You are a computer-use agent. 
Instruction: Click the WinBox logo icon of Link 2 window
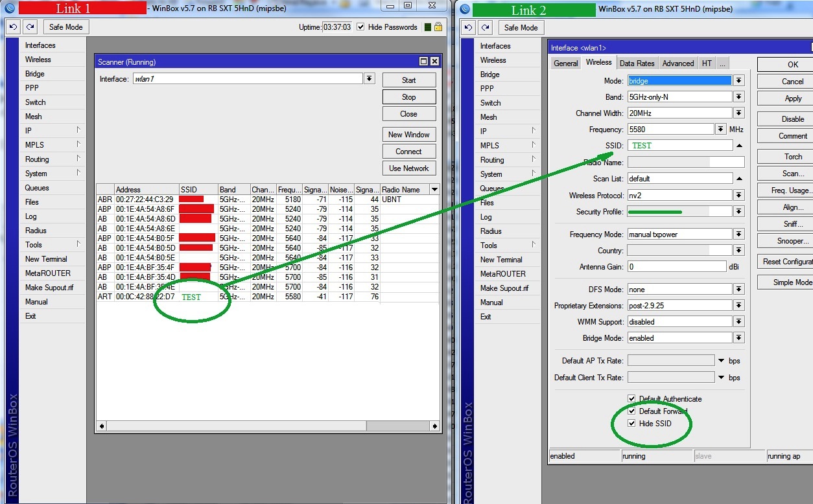click(x=465, y=9)
